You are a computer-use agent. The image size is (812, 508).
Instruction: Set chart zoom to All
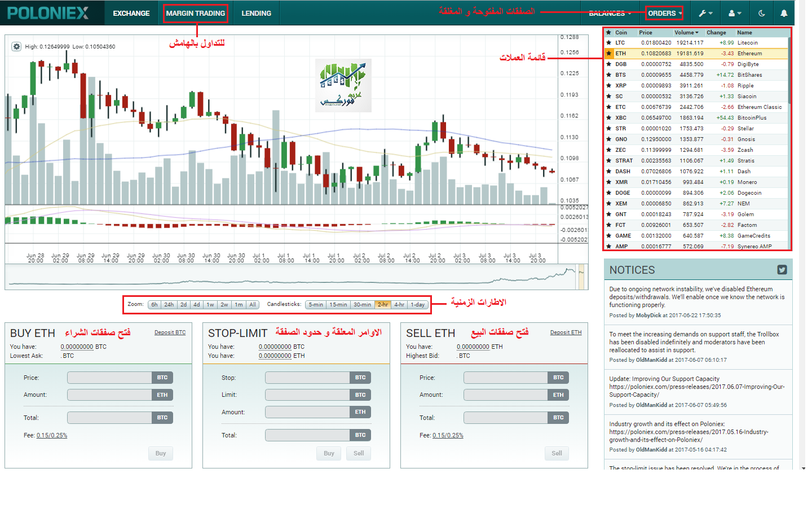[253, 305]
